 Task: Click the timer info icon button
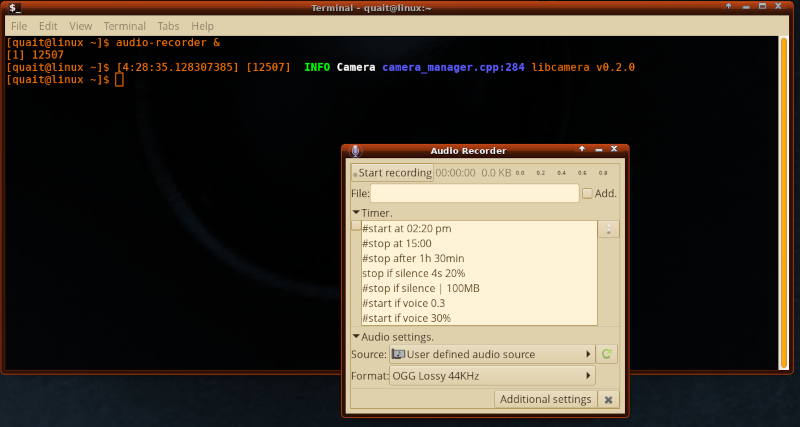coord(608,229)
